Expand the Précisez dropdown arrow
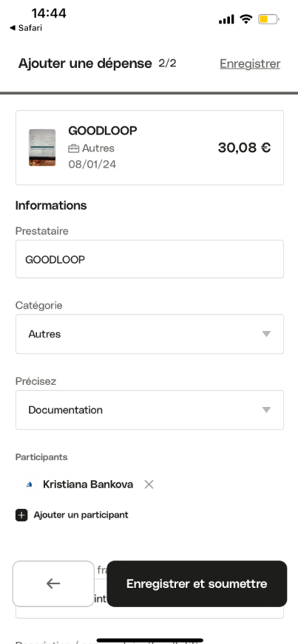298x644 pixels. coord(266,410)
